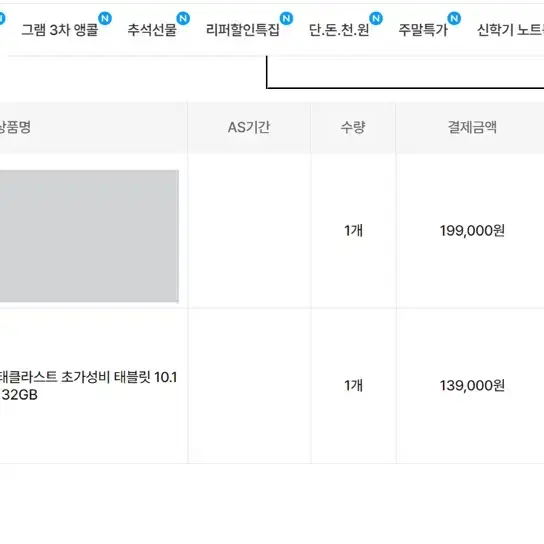Open 태클라스트 초가성비 태블릿 10.1 product link

88,385
